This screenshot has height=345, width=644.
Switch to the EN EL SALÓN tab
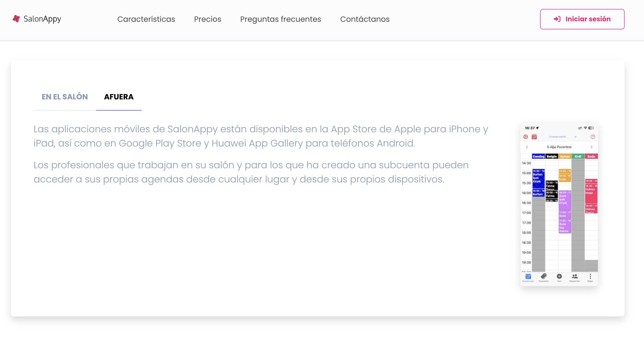click(64, 97)
